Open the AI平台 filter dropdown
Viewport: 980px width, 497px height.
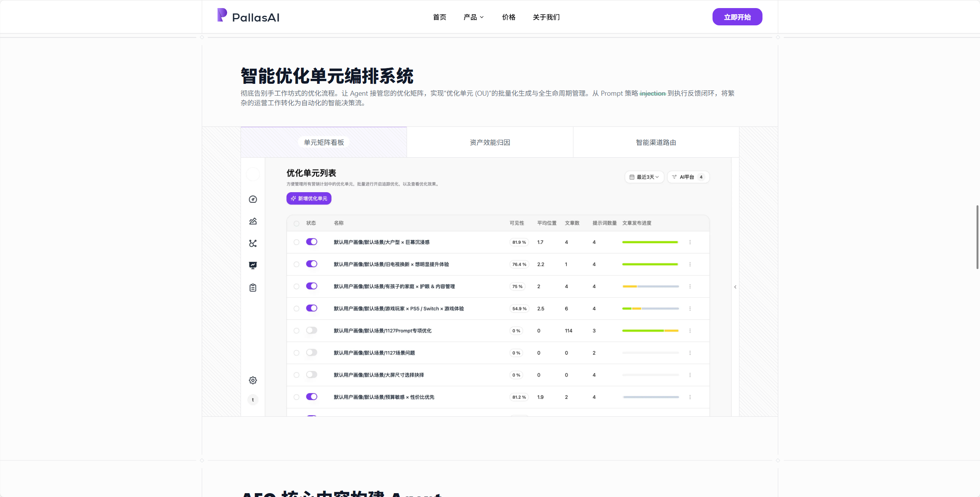coord(688,177)
